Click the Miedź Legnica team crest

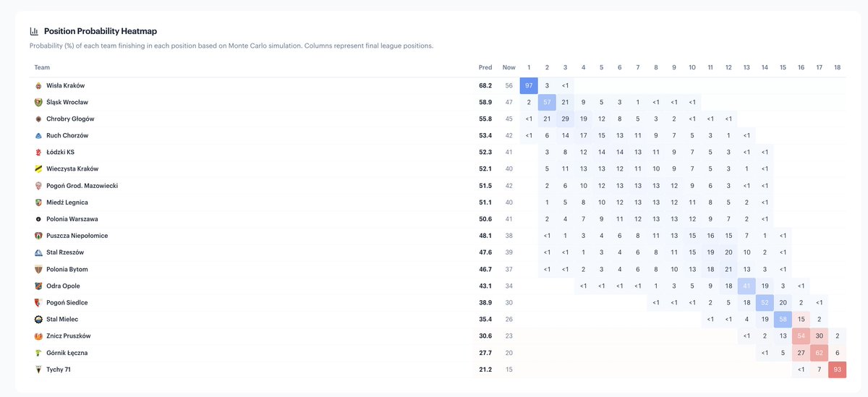click(x=38, y=202)
